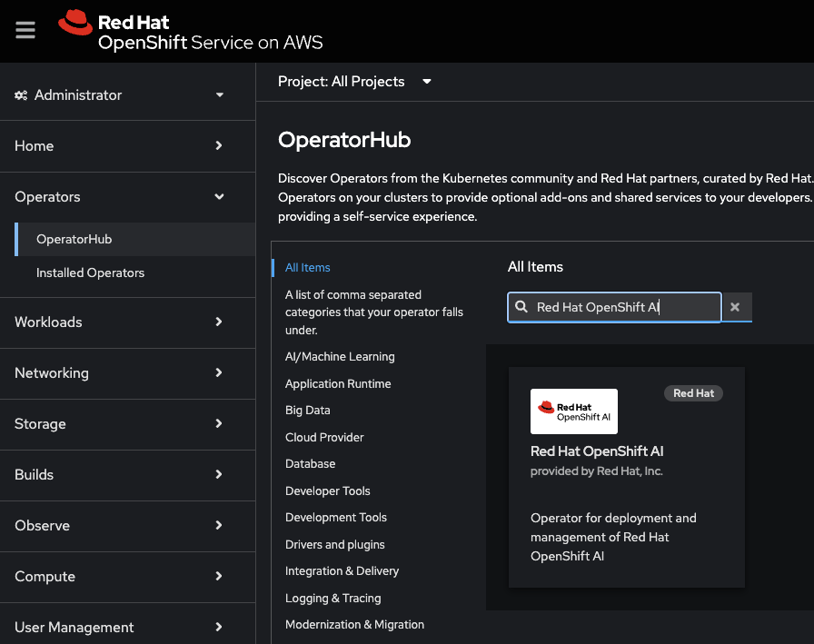Open the hamburger navigation menu
Viewport: 814px width, 644px height.
pyautogui.click(x=25, y=30)
